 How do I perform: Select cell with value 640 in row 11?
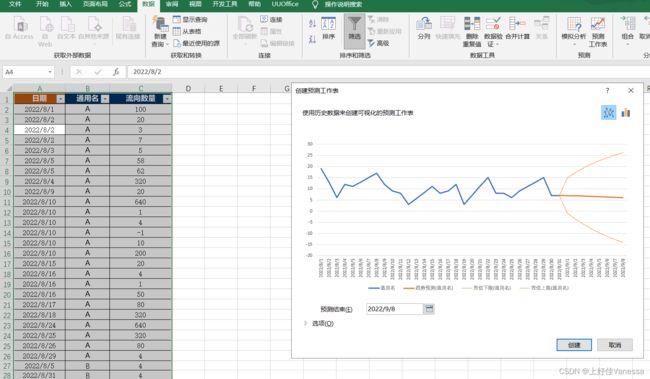[x=141, y=202]
